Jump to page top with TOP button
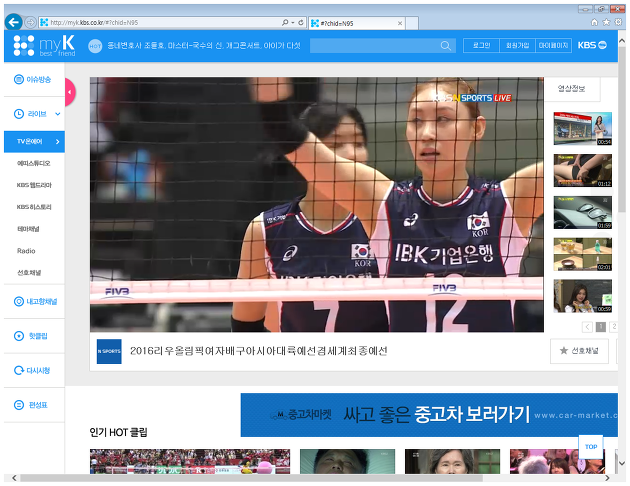This screenshot has width=630, height=486. [x=591, y=447]
